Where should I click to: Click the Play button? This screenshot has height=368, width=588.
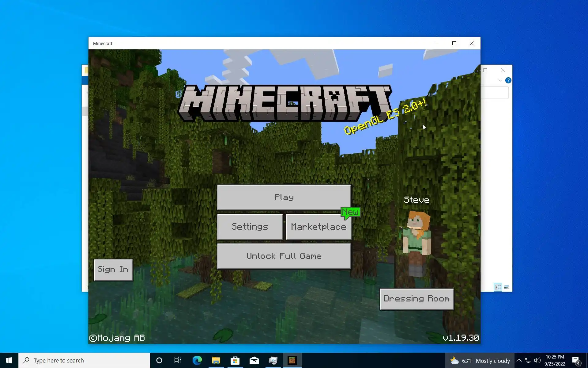[284, 197]
